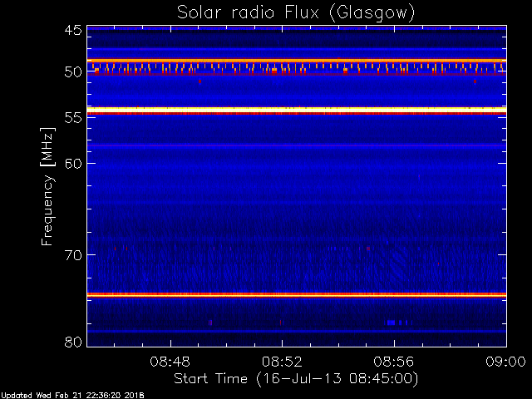Click the bright orange band near 74 MHz
Screen dimensions: 532x399
pos(296,294)
